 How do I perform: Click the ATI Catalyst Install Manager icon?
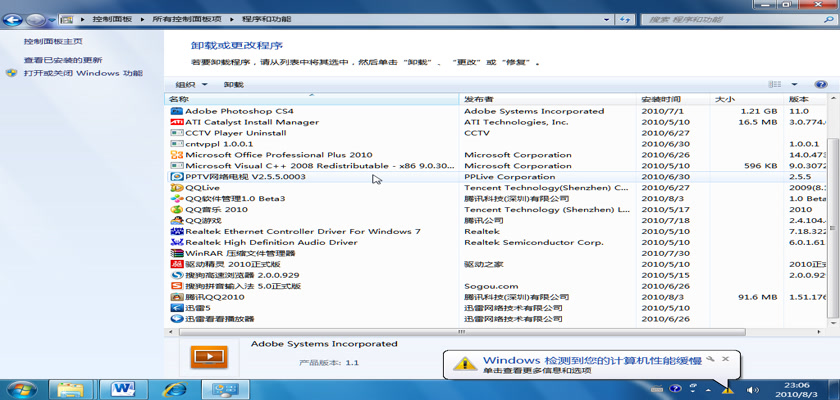pyautogui.click(x=177, y=122)
